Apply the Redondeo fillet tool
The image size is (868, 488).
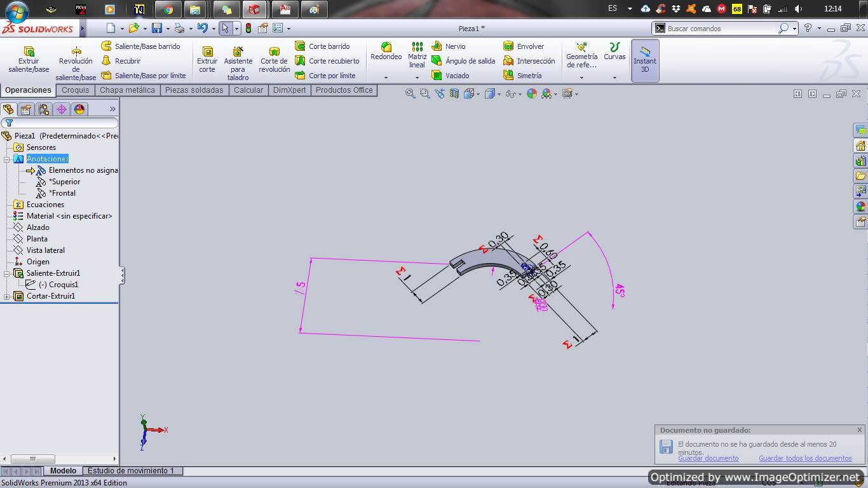coord(386,51)
